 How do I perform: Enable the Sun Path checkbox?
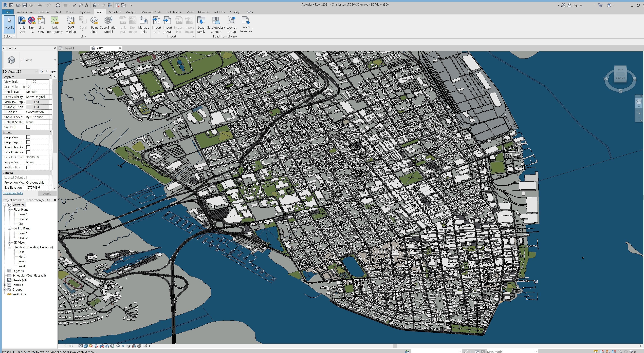(28, 127)
